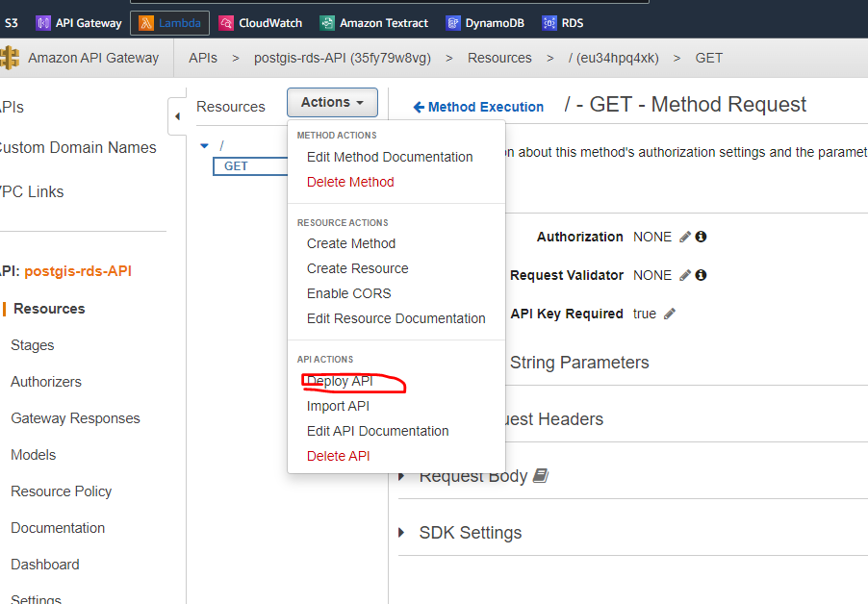Expand the Request Body section
The width and height of the screenshot is (868, 604).
(x=402, y=476)
